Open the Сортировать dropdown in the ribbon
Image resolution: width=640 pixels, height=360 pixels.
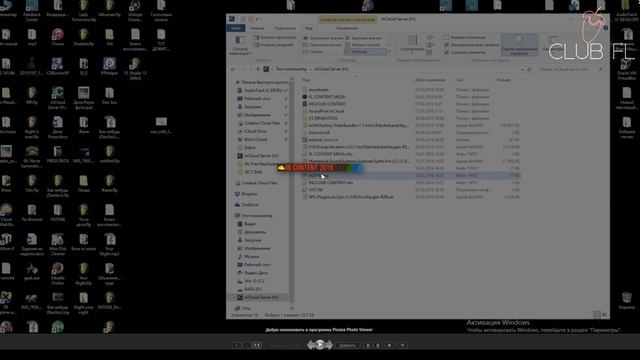tap(412, 44)
